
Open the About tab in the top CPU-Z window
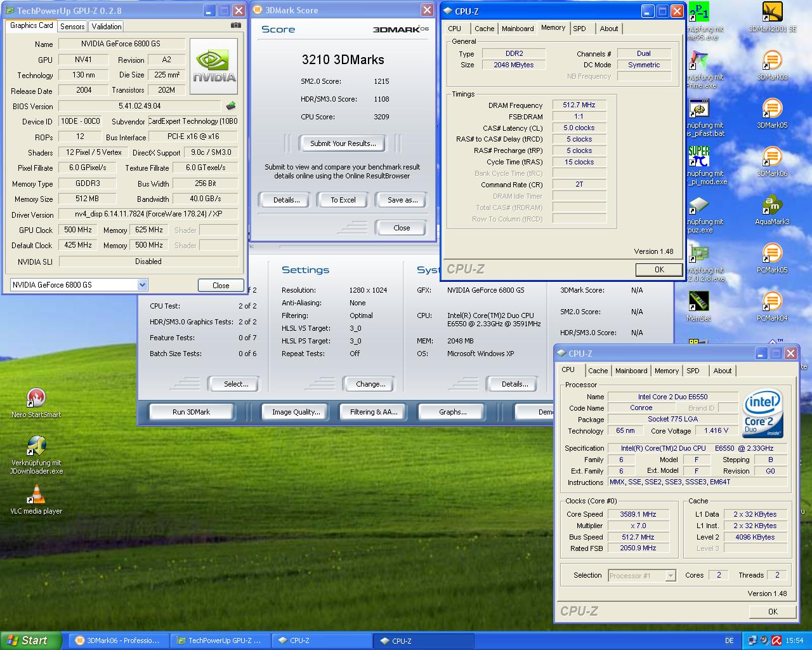[609, 29]
